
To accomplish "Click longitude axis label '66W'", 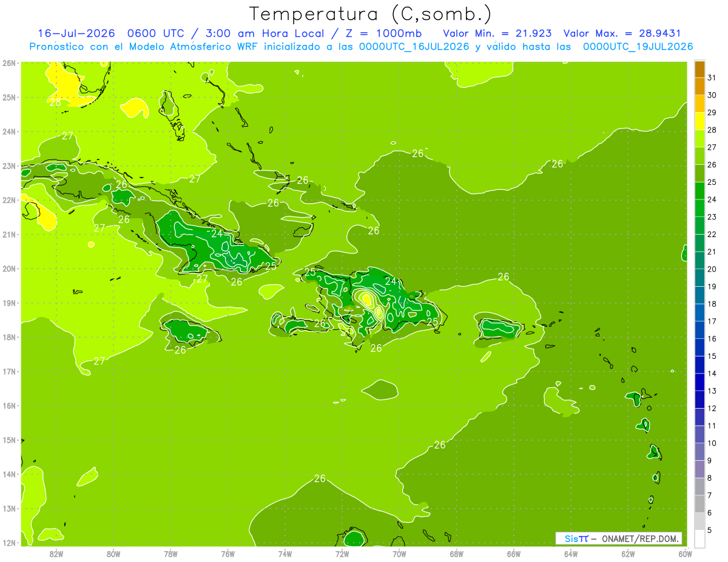I will click(x=513, y=554).
